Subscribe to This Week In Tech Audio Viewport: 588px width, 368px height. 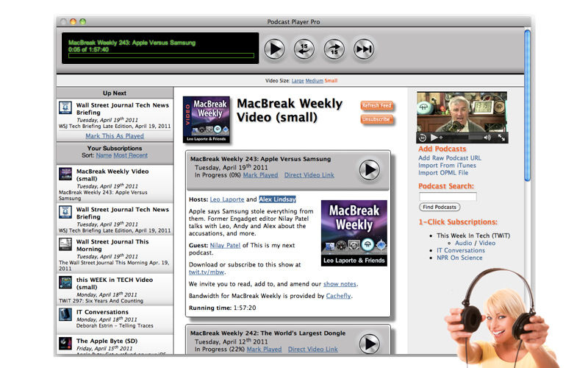463,243
